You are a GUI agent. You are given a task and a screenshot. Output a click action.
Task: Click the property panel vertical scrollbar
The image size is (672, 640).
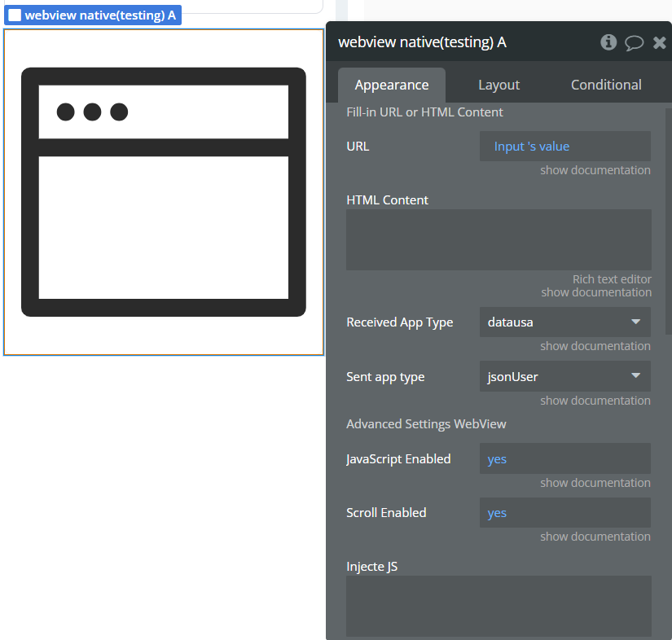(669, 220)
